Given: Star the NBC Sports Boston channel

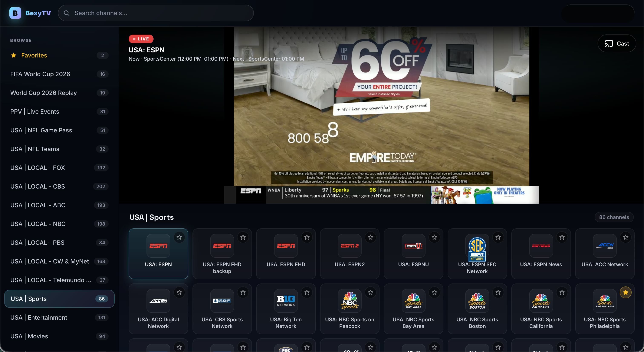Looking at the screenshot, I should (x=498, y=292).
